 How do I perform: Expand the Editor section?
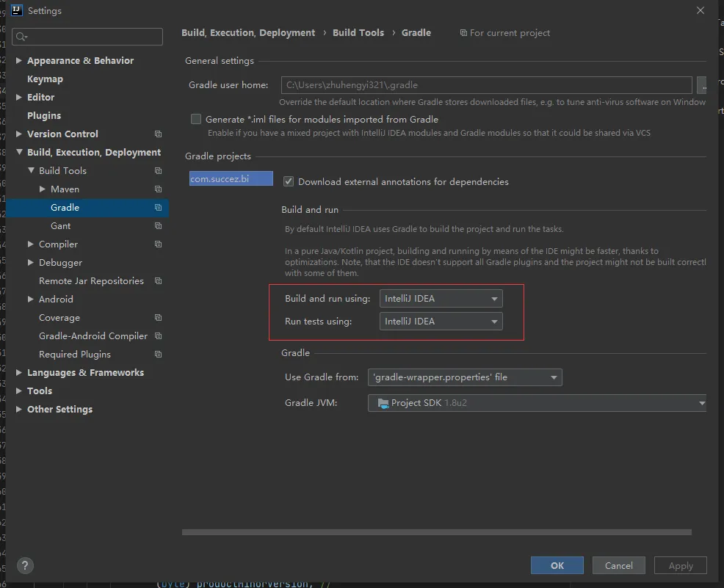point(19,97)
